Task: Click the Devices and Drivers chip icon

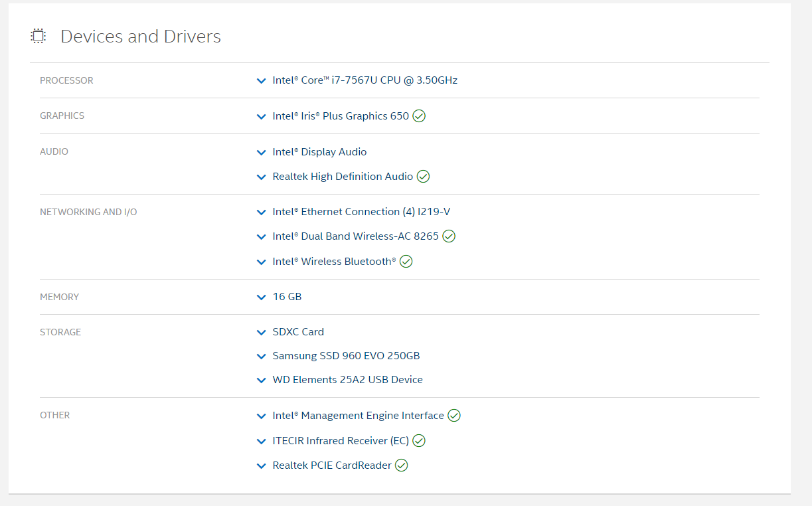Action: [38, 37]
